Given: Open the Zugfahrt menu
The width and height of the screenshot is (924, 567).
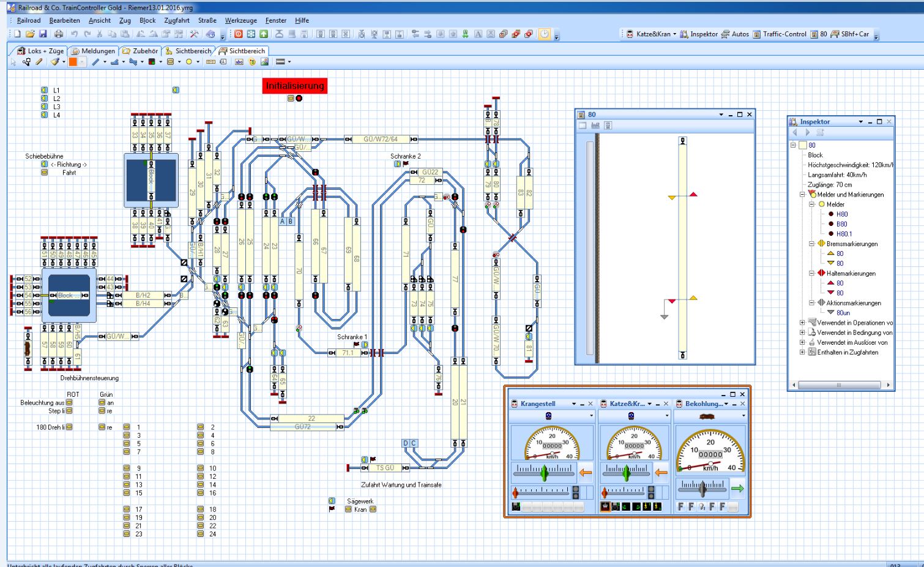Looking at the screenshot, I should click(177, 20).
